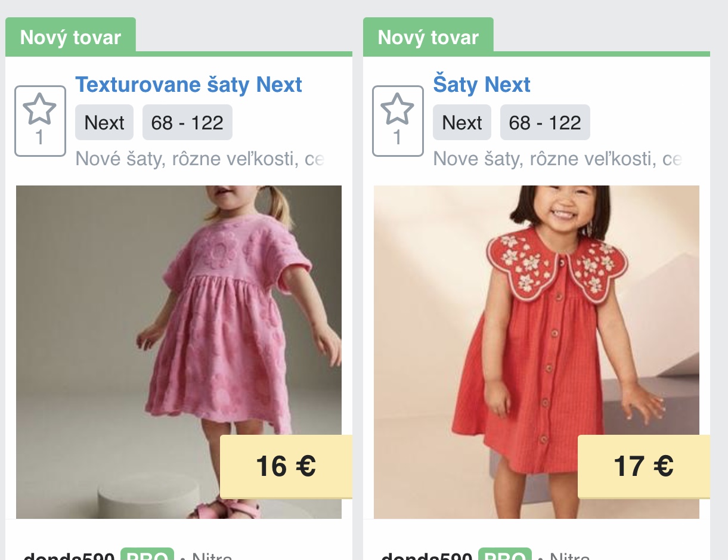Viewport: 728px width, 560px height.
Task: Open the Šaty Next title link
Action: (x=482, y=85)
